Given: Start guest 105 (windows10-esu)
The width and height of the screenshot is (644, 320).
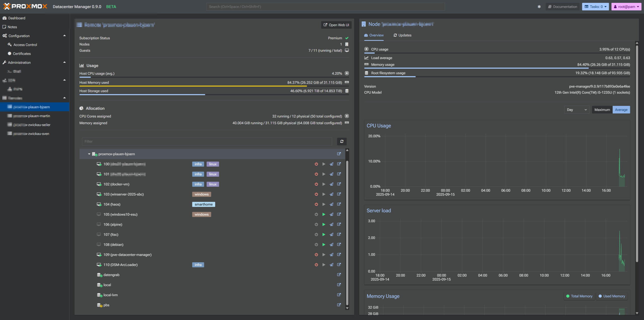Looking at the screenshot, I should 324,214.
